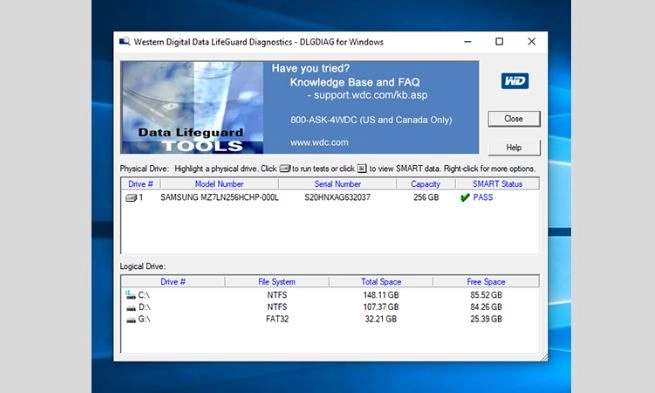Click free space 85.52 GB

pos(486,295)
